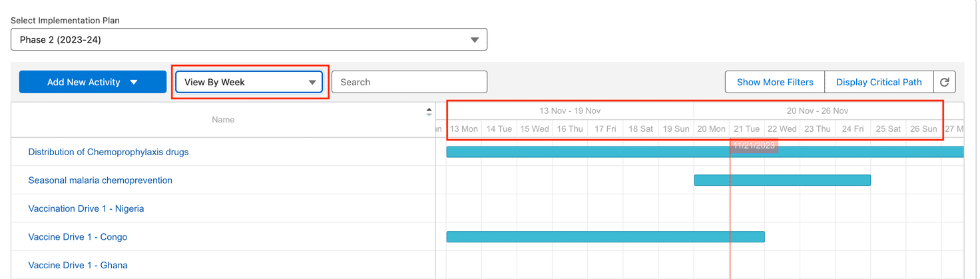Click the 13 Nov - 19 Nov week header
This screenshot has width=980, height=279.
point(570,111)
